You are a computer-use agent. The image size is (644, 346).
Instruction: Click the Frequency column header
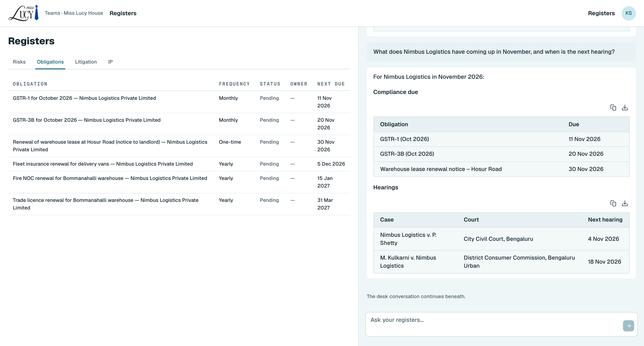coord(234,84)
